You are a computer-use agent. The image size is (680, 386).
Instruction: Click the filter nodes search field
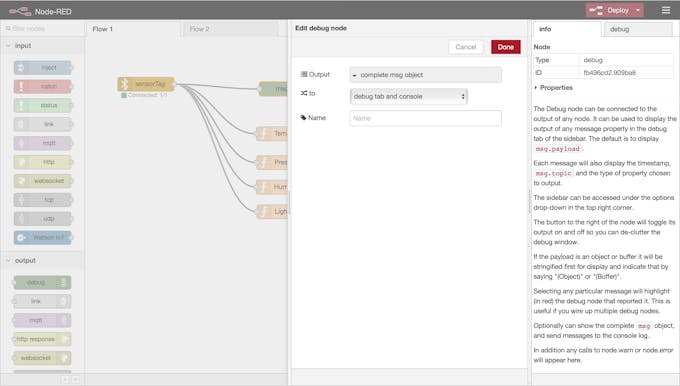coord(42,29)
